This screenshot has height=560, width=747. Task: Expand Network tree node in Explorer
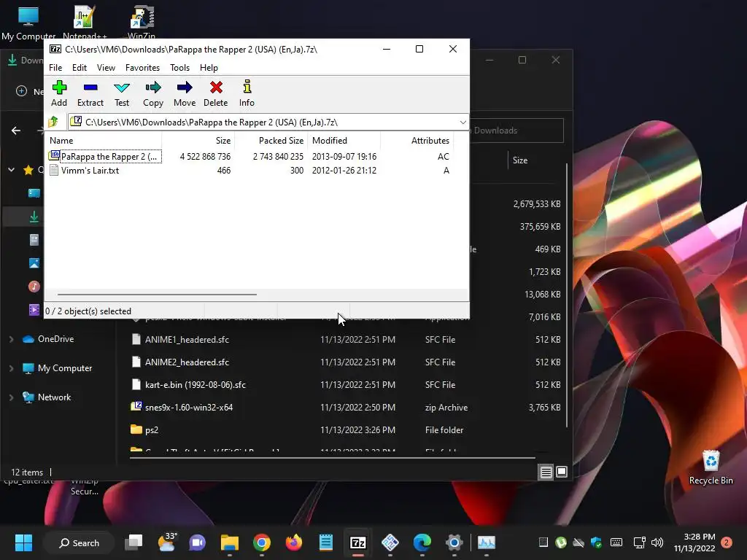click(x=11, y=397)
